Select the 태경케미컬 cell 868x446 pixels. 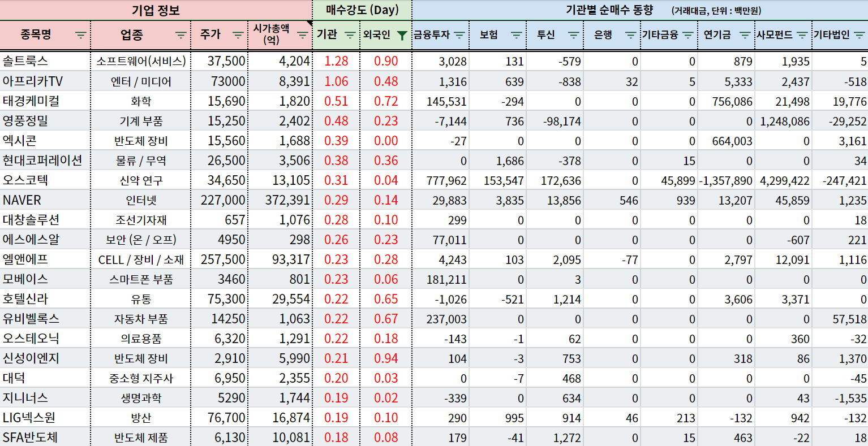(45, 101)
